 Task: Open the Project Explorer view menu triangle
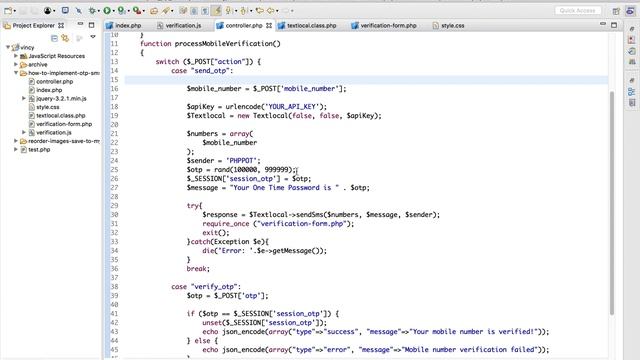click(93, 37)
